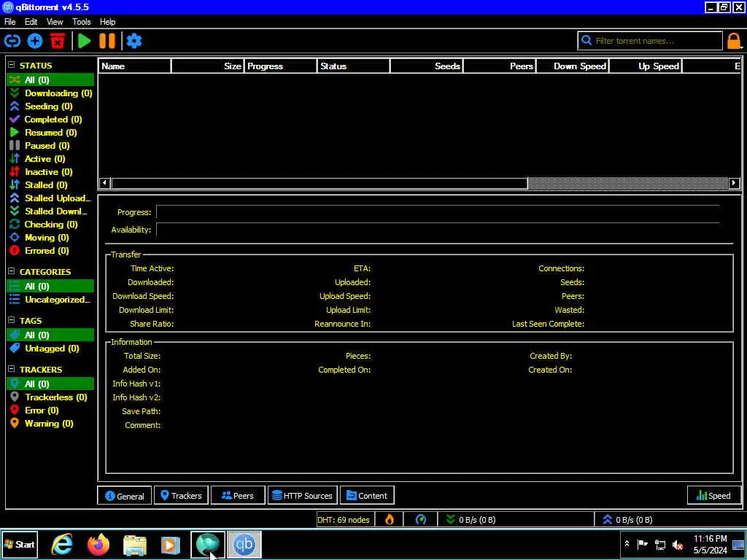Select the Checking (0) status filter

coord(50,225)
